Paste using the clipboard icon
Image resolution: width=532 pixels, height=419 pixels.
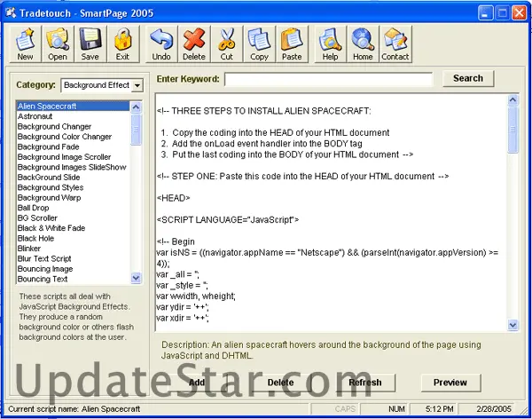[x=292, y=43]
